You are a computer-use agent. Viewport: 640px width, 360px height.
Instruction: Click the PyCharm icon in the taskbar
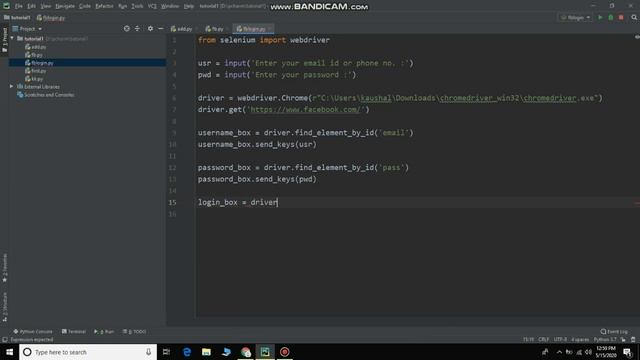[265, 352]
